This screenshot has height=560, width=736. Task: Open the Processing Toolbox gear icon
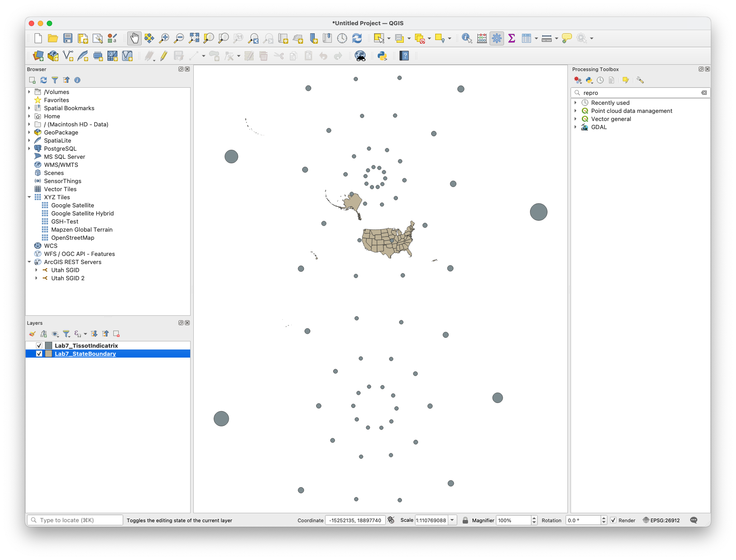point(497,38)
